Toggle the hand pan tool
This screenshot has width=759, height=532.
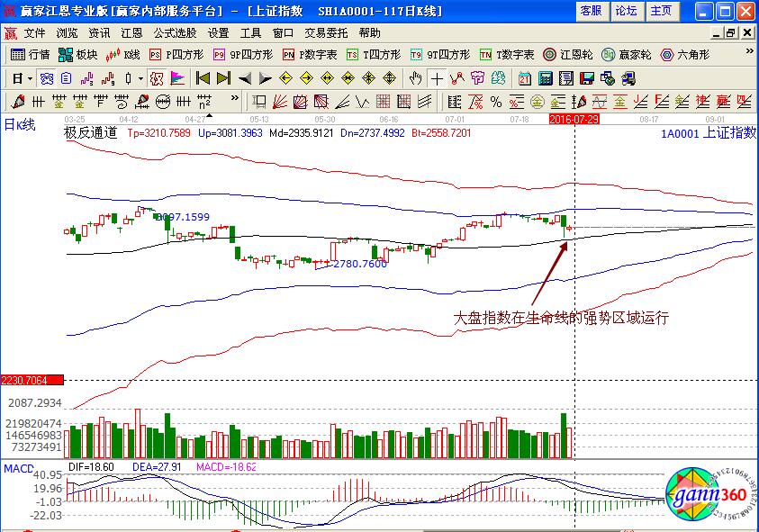416,78
